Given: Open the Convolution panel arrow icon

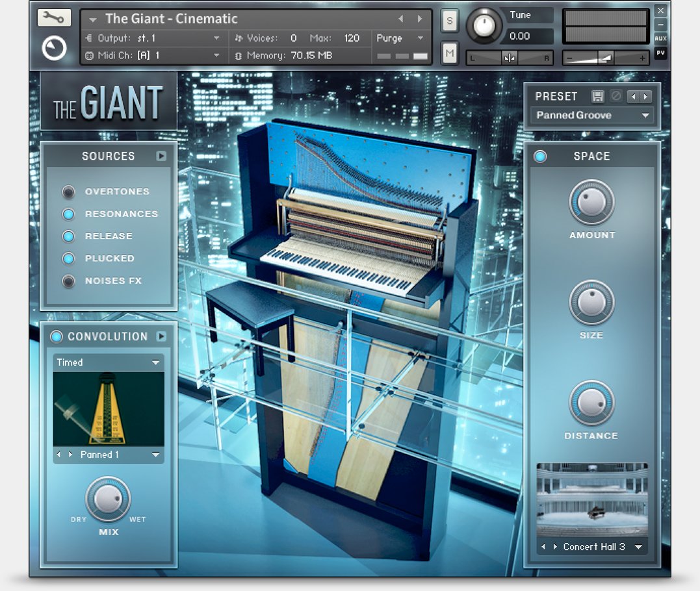Looking at the screenshot, I should pos(161,336).
